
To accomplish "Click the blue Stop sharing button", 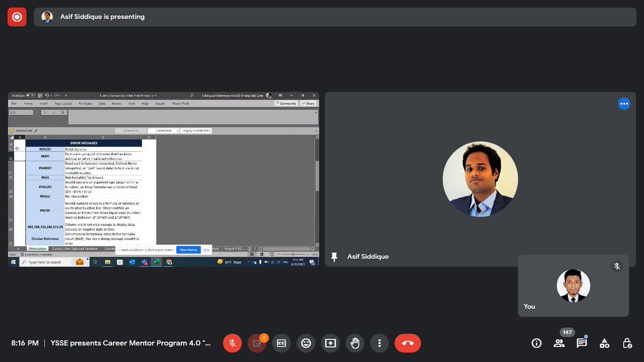I will pyautogui.click(x=188, y=250).
